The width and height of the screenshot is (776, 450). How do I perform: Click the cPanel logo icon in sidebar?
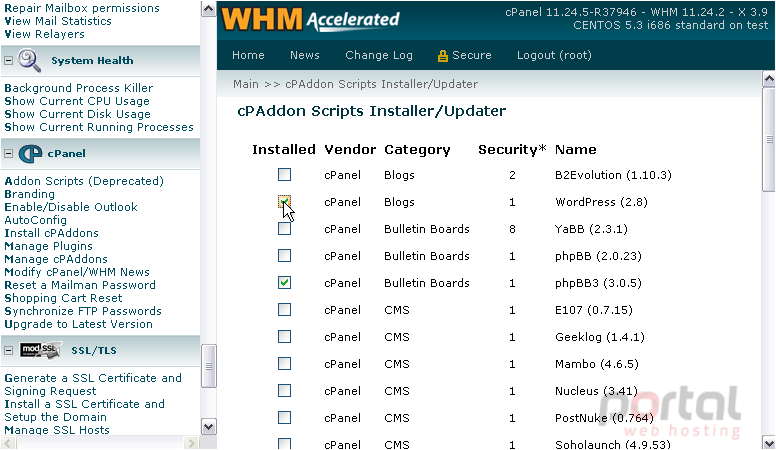pyautogui.click(x=30, y=153)
